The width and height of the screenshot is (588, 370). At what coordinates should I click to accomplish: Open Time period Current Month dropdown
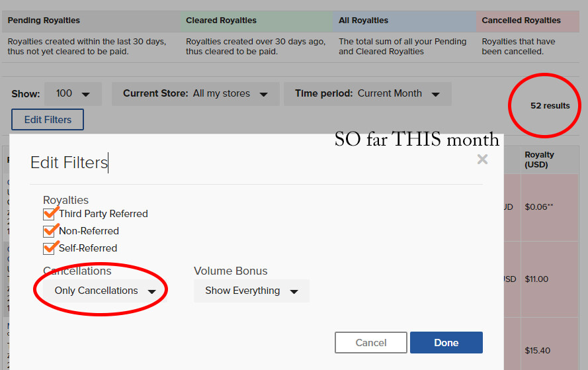point(368,94)
